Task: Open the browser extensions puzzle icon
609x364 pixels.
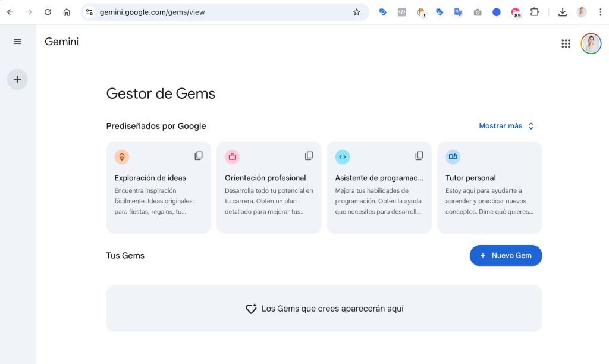Action: click(534, 12)
